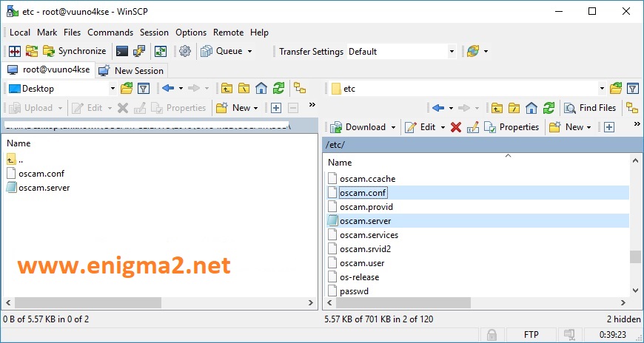Click the Queue toolbar button
This screenshot has width=644, height=343.
pos(222,51)
